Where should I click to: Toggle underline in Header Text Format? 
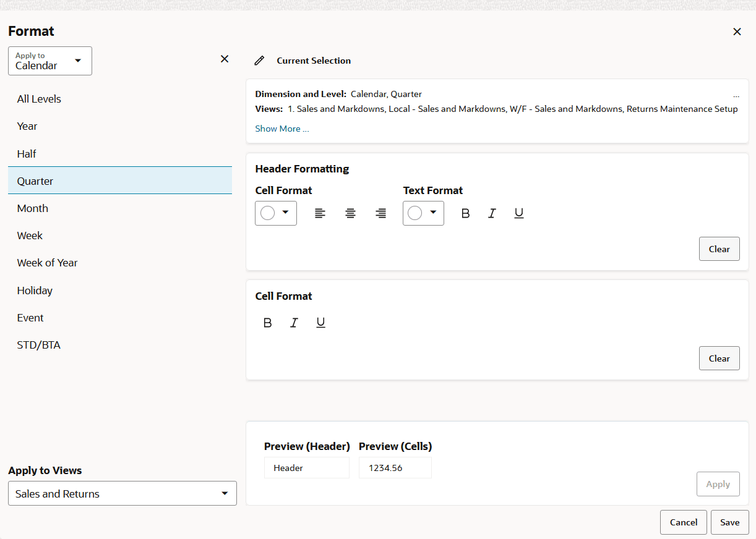519,213
